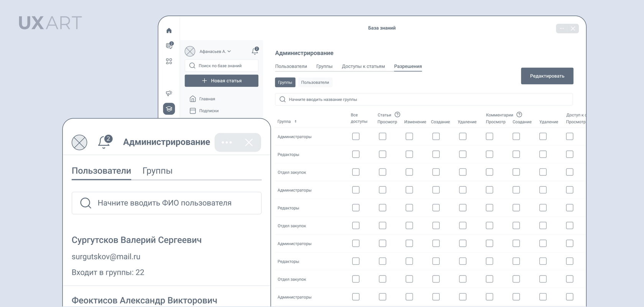Open the chat messages icon with badge
Viewport: 644px width, 307px height.
[x=169, y=46]
